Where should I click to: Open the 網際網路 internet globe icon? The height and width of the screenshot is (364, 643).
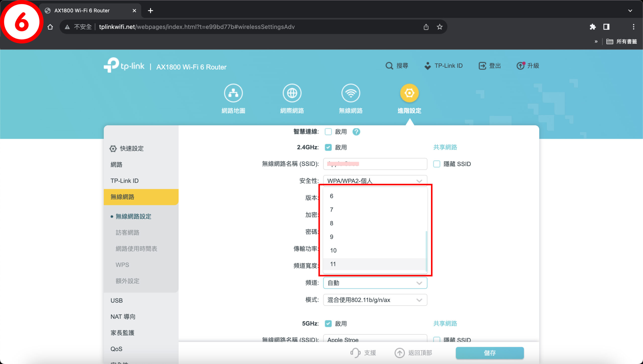click(292, 93)
